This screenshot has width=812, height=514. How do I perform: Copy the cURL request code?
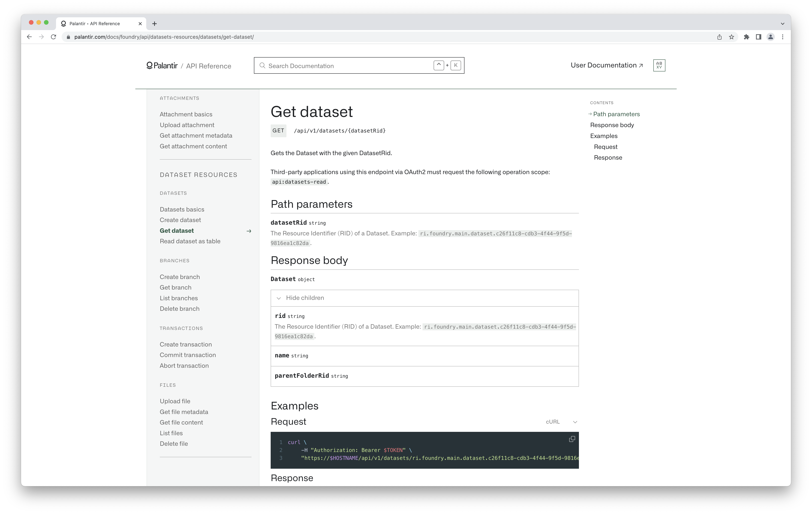pyautogui.click(x=572, y=439)
